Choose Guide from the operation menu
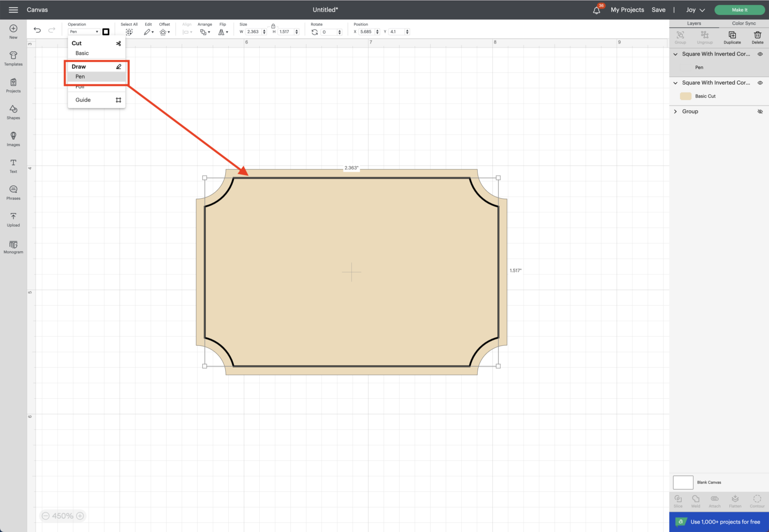Screen dimensions: 769x532 pyautogui.click(x=83, y=100)
